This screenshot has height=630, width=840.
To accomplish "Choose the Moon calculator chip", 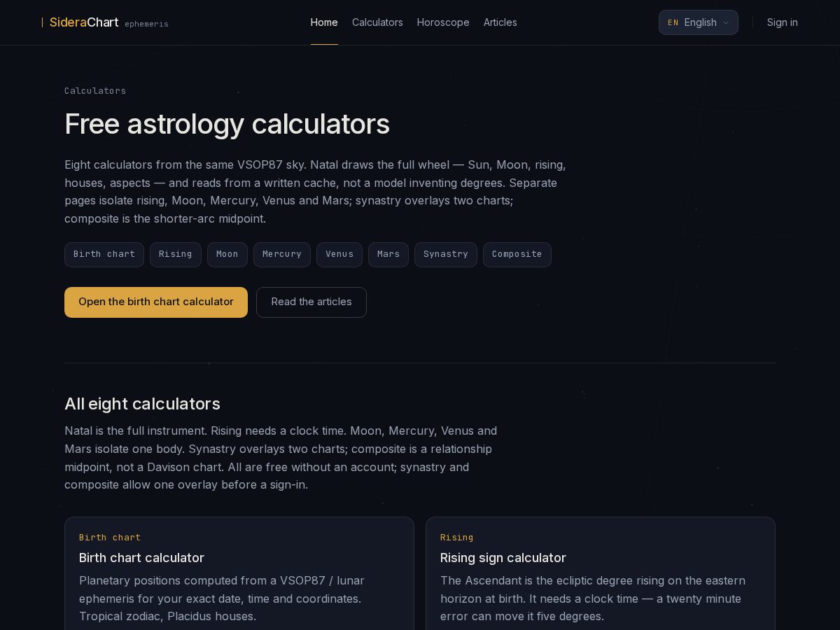I will pos(227,255).
